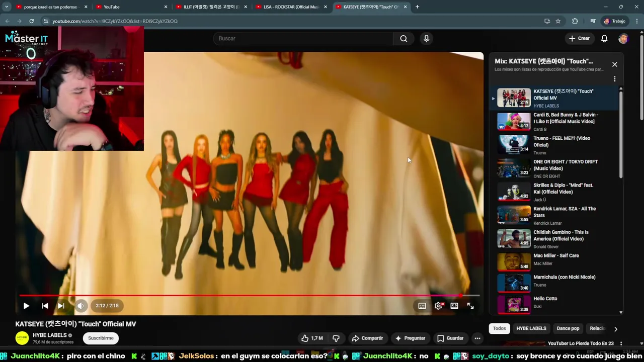Focus the Buscar search field
Screen dimensions: 644x362
(303, 39)
